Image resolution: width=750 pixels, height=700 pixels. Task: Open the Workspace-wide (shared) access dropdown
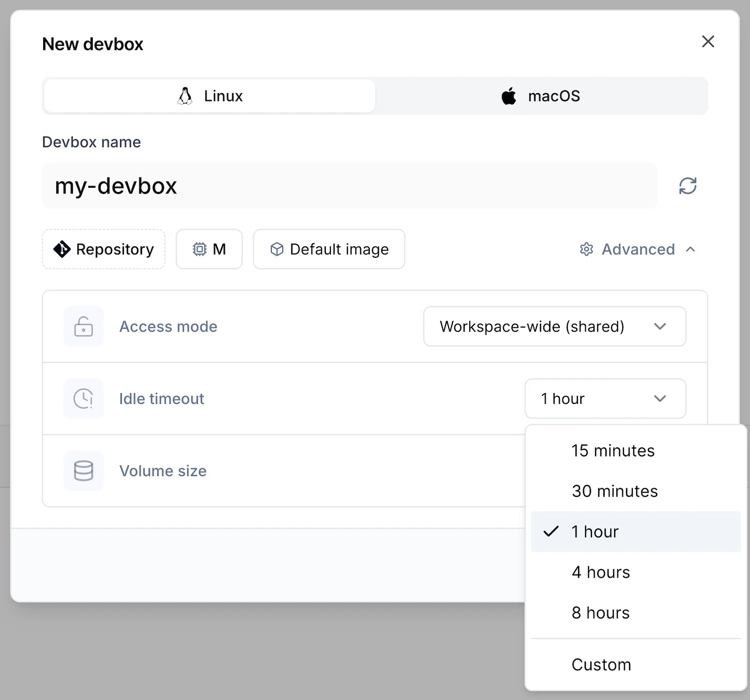[x=555, y=327]
